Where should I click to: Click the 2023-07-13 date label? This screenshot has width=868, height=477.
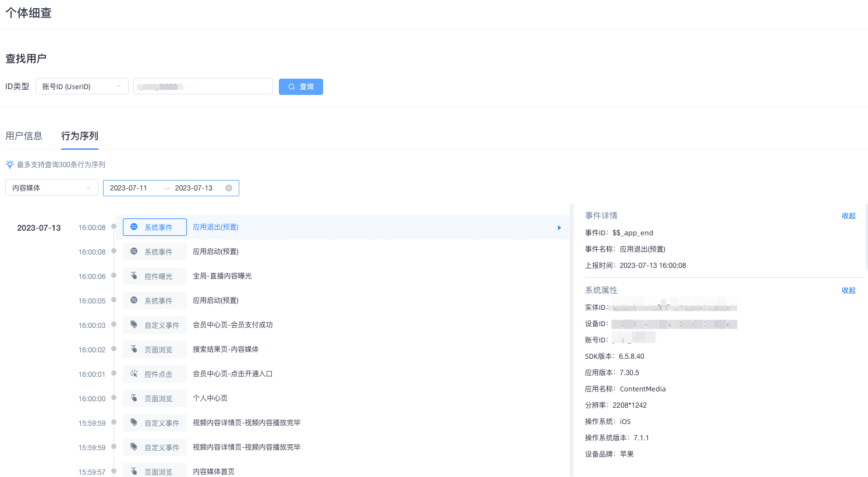tap(39, 228)
